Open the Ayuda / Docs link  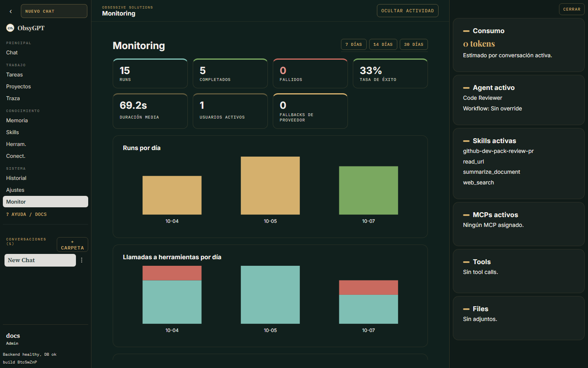(27, 214)
